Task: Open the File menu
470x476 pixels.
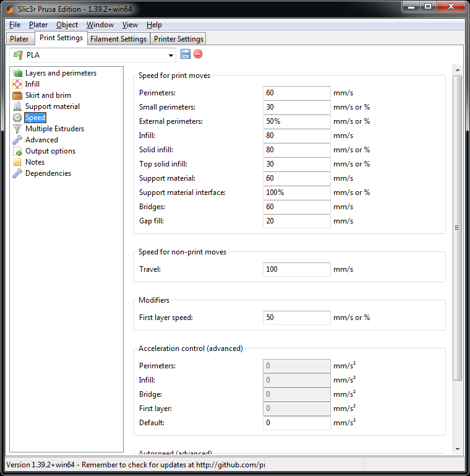Action: point(15,25)
